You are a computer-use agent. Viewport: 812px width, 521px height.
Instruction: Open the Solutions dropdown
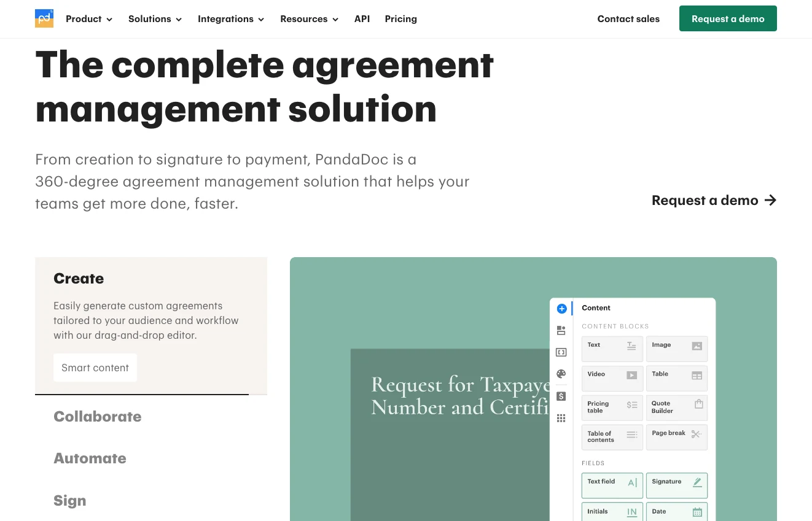click(x=155, y=19)
